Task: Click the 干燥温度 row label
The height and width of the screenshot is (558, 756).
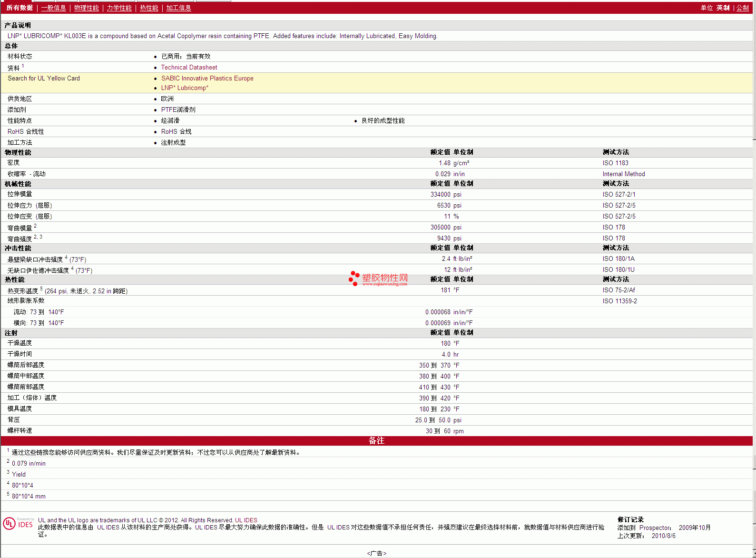Action: (20, 343)
